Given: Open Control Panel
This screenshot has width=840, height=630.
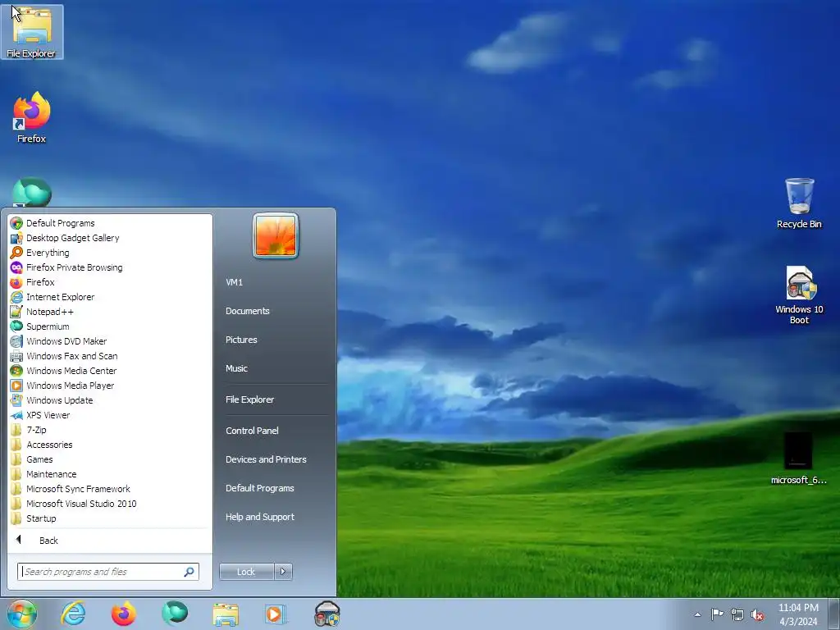Looking at the screenshot, I should point(274,431).
